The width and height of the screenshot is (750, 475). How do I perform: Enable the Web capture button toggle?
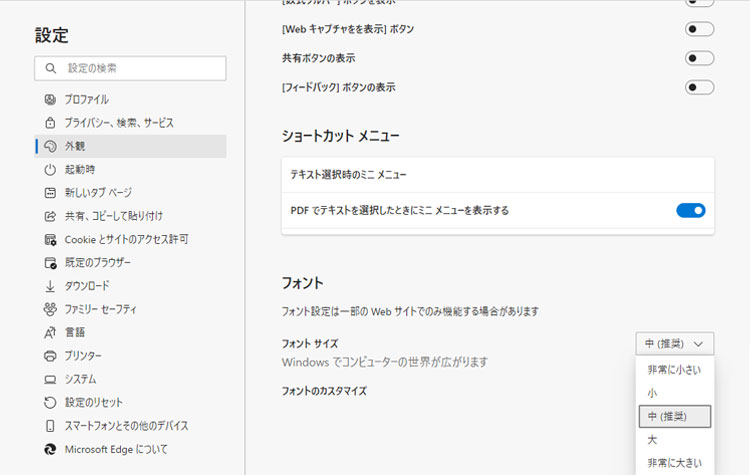[x=699, y=29]
